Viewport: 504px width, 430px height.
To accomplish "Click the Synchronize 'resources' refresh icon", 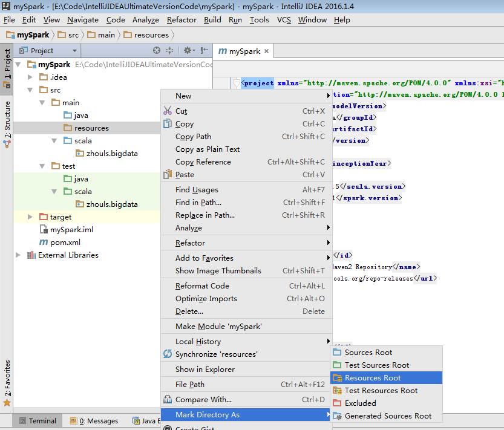I will pyautogui.click(x=168, y=354).
